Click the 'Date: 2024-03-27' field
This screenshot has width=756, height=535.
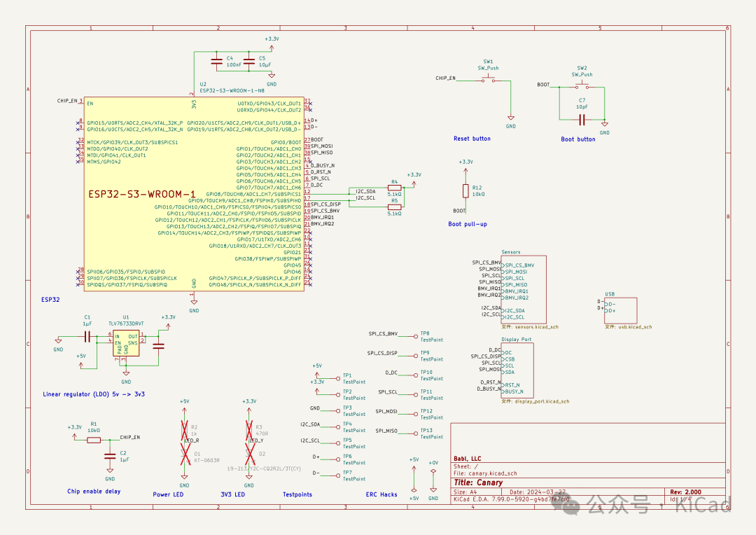(x=538, y=492)
